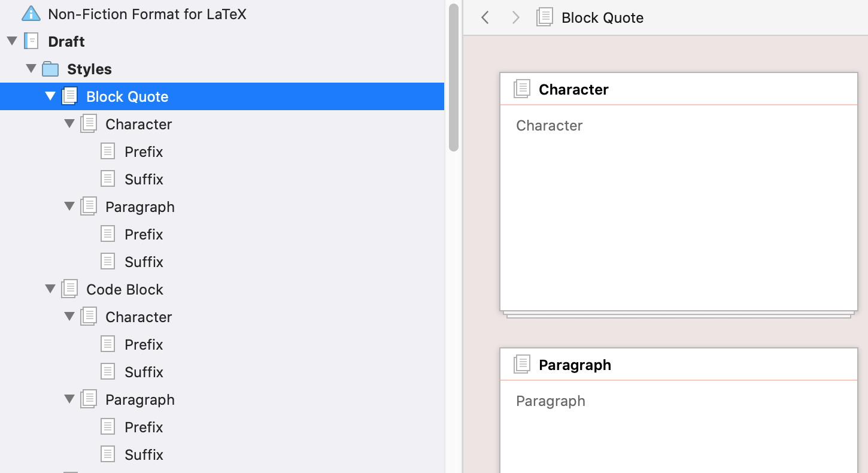The width and height of the screenshot is (868, 473).
Task: Click the Paragraph card's document icon in corkboard
Action: [522, 365]
